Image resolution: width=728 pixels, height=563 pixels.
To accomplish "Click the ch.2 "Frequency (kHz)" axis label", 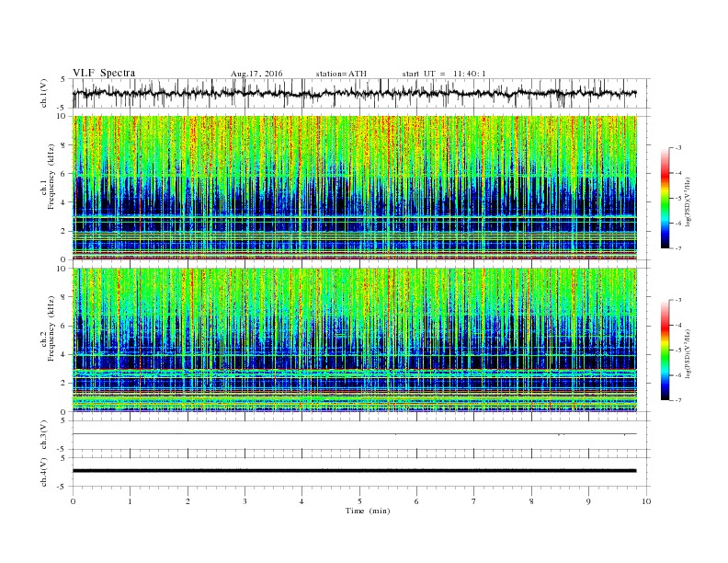I will (51, 329).
